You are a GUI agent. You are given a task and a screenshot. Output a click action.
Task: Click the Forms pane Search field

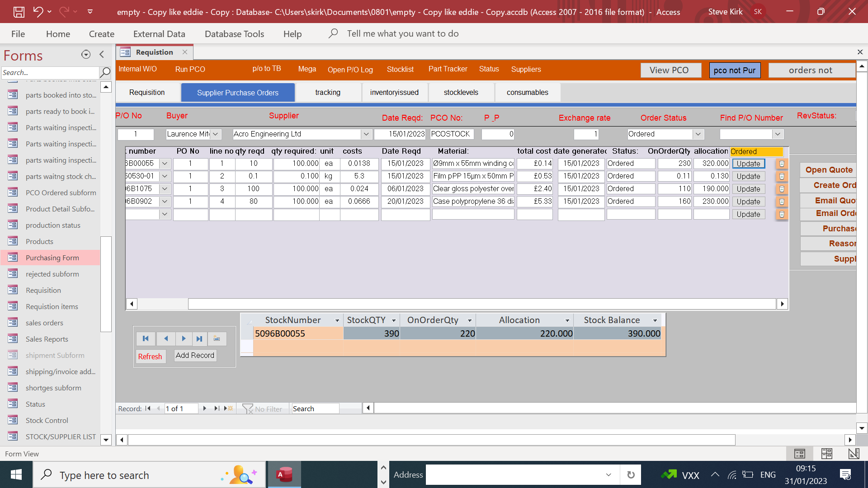[x=50, y=72]
